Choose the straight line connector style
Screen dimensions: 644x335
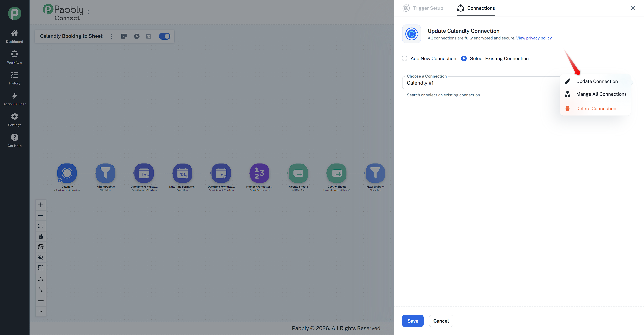pos(41,301)
